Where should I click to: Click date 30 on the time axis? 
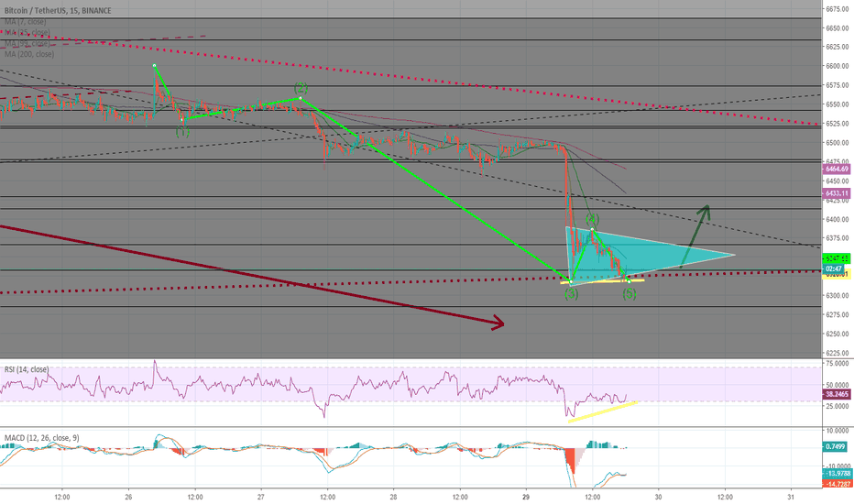click(658, 497)
